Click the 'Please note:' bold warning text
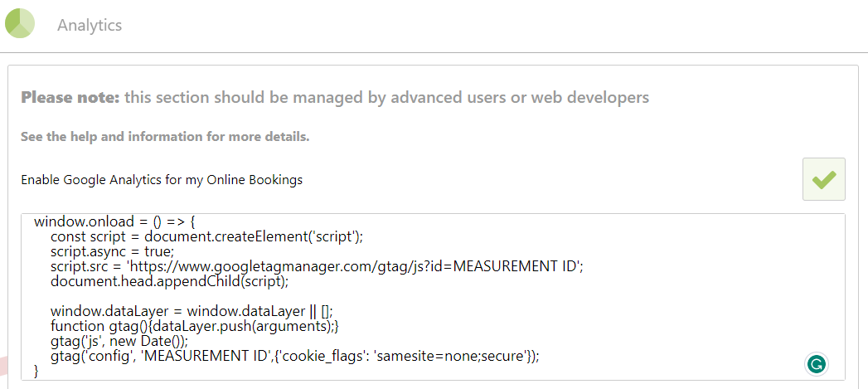Image resolution: width=868 pixels, height=389 pixels. click(70, 98)
